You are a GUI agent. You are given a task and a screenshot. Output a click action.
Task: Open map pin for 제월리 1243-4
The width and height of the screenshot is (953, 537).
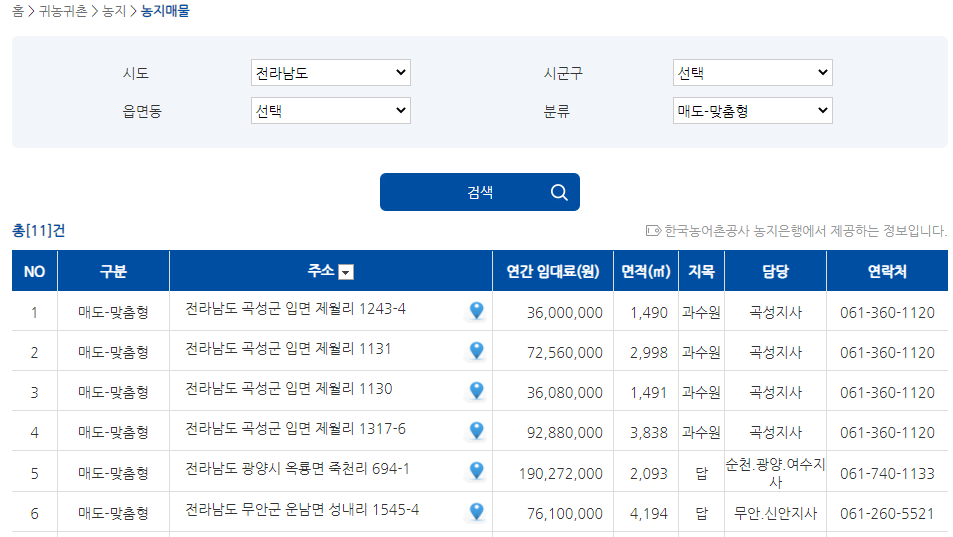pyautogui.click(x=476, y=311)
